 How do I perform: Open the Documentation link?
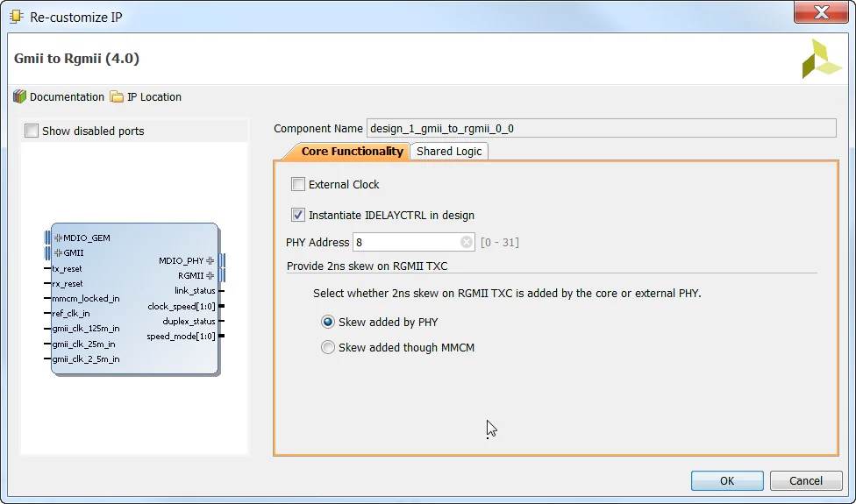pos(67,97)
